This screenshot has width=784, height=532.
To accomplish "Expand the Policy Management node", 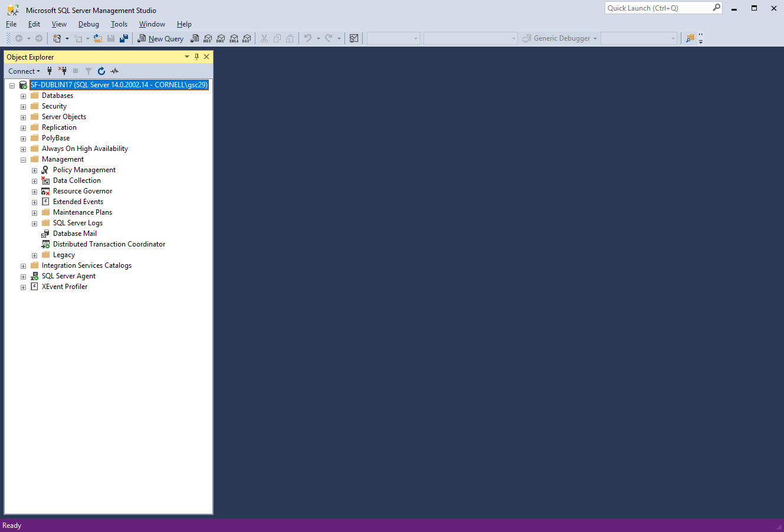I will [34, 170].
